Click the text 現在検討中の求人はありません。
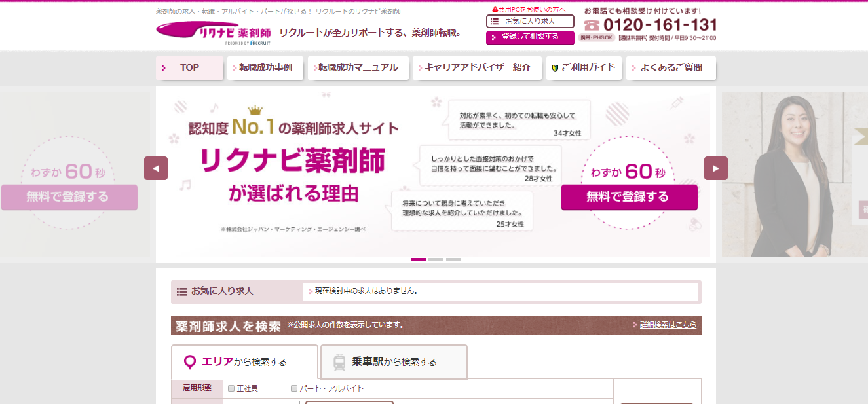868x404 pixels. click(x=366, y=291)
